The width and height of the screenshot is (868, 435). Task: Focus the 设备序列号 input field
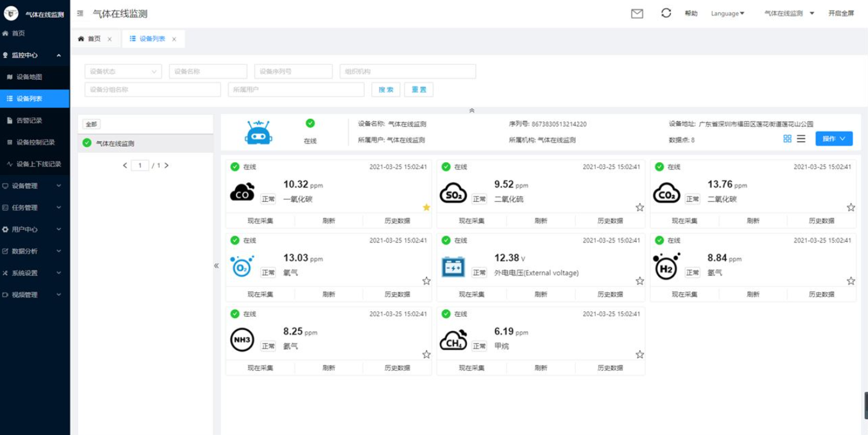point(293,71)
